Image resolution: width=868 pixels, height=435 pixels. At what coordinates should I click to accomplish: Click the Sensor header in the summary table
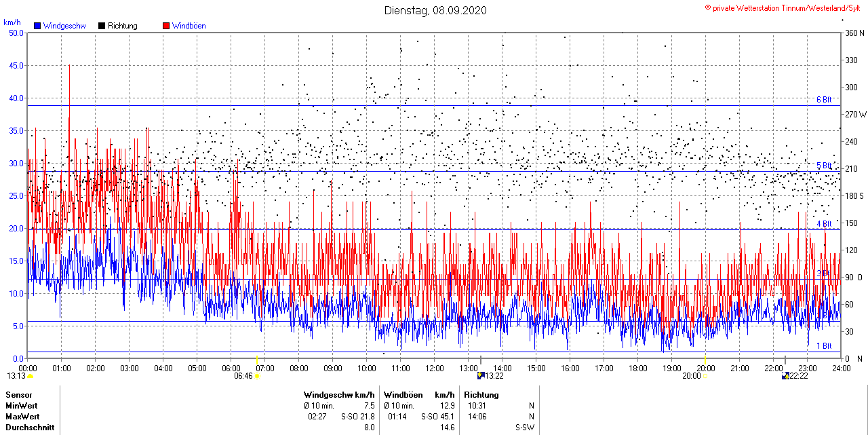(18, 395)
